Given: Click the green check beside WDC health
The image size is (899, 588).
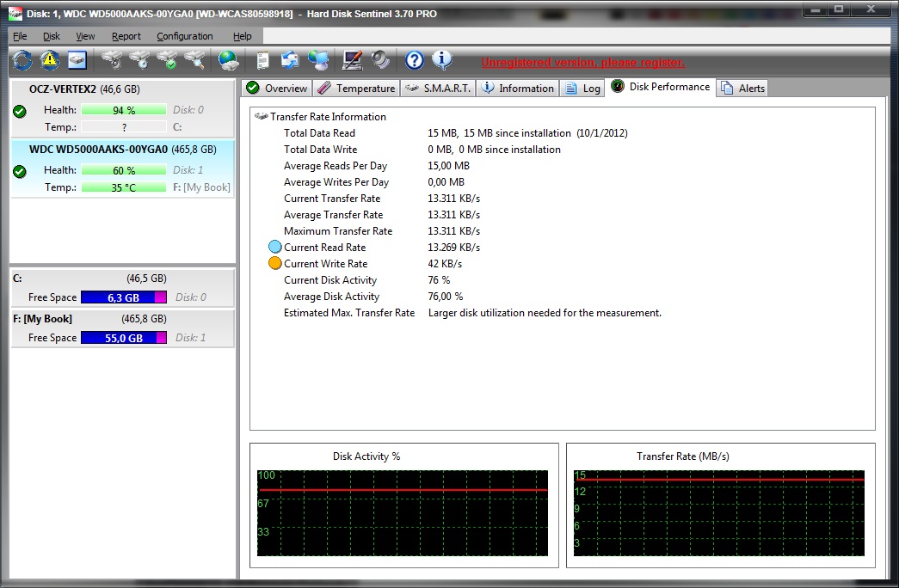Looking at the screenshot, I should [20, 171].
